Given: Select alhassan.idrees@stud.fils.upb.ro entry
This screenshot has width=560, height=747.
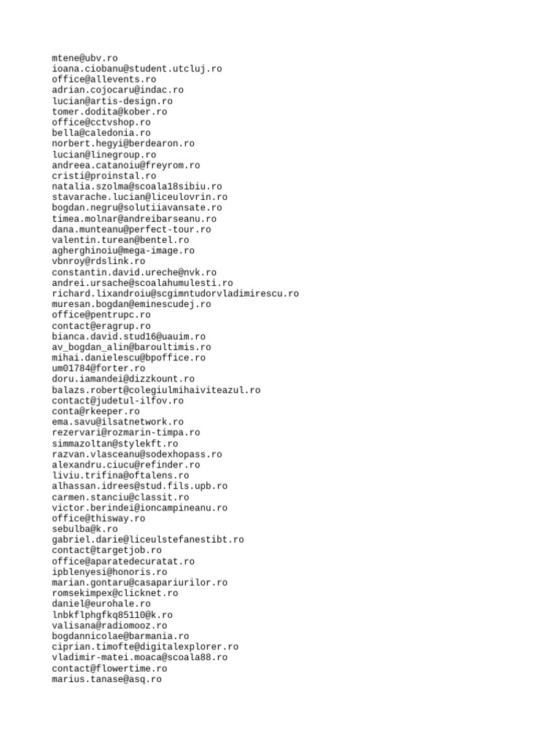Looking at the screenshot, I should (139, 487).
